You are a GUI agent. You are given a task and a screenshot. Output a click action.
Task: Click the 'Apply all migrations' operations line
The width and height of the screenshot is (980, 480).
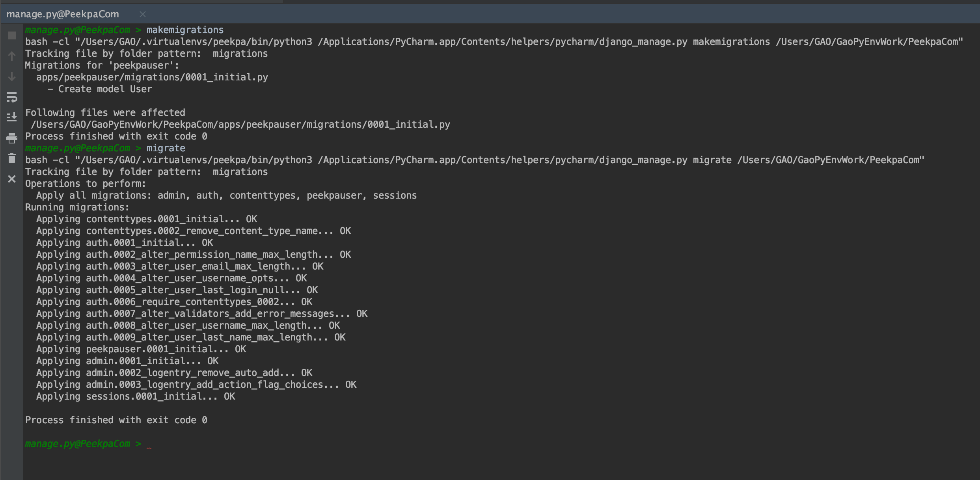(x=226, y=195)
